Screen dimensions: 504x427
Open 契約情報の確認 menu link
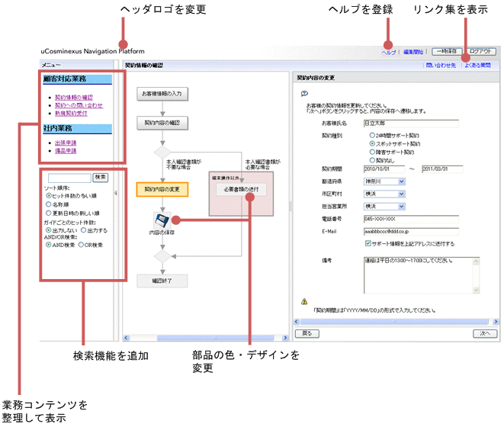tap(74, 97)
